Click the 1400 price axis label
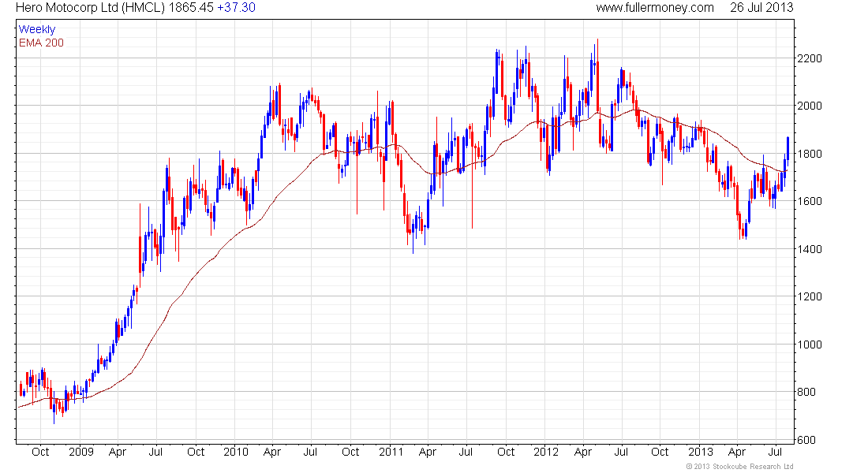The width and height of the screenshot is (868, 473). 810,249
